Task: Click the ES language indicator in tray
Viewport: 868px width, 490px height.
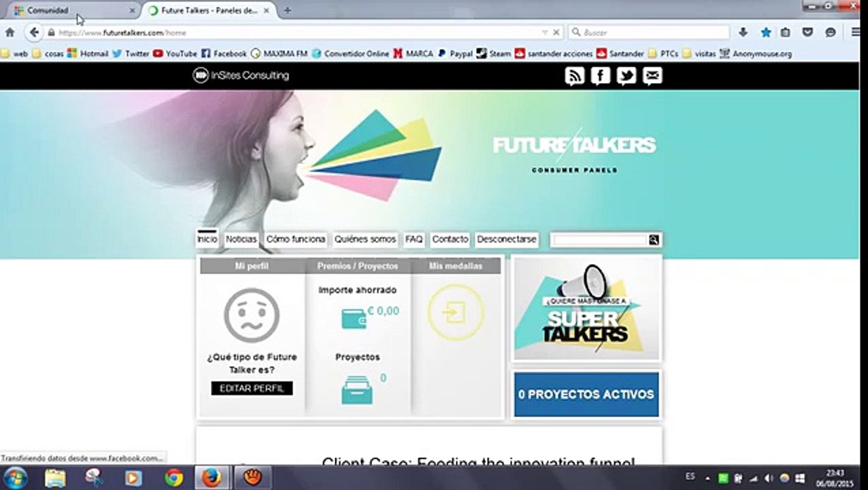Action: tap(690, 476)
